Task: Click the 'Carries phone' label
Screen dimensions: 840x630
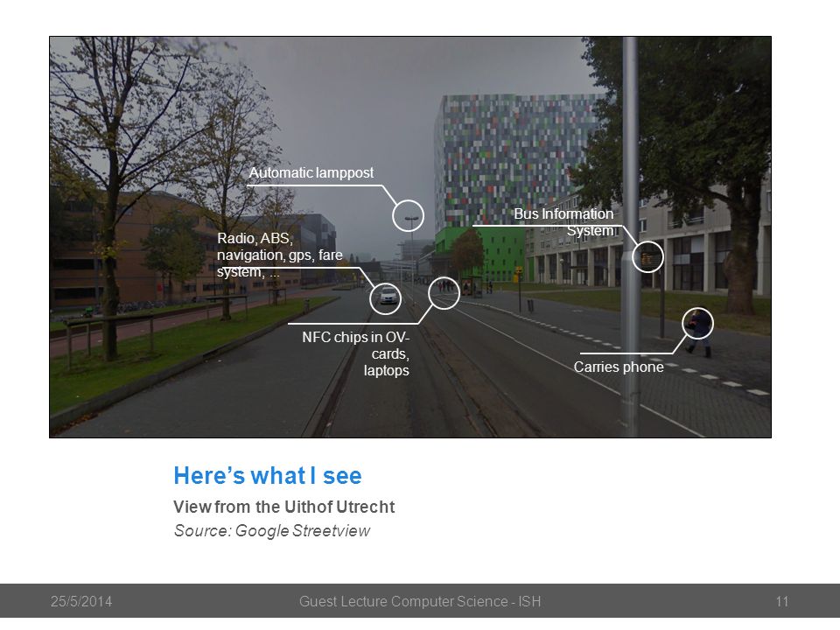Action: point(619,367)
